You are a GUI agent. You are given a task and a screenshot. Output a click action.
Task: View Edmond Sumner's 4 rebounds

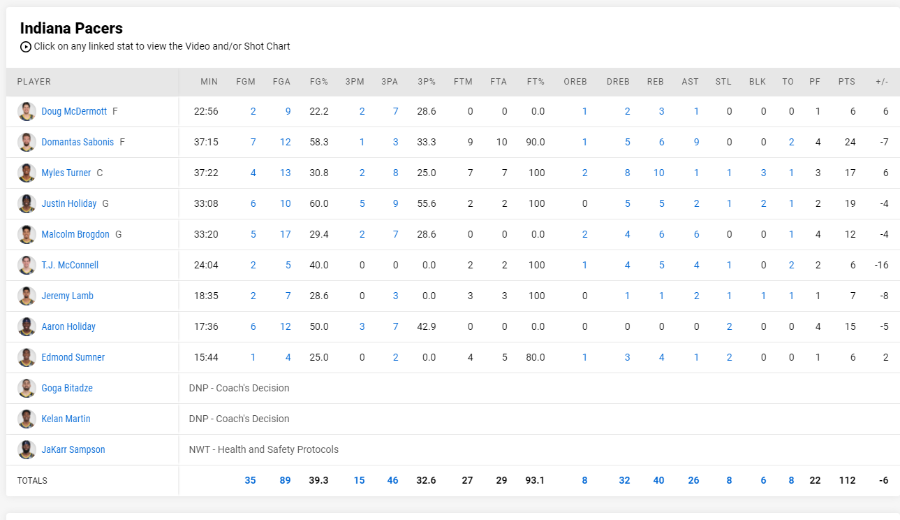click(x=662, y=357)
